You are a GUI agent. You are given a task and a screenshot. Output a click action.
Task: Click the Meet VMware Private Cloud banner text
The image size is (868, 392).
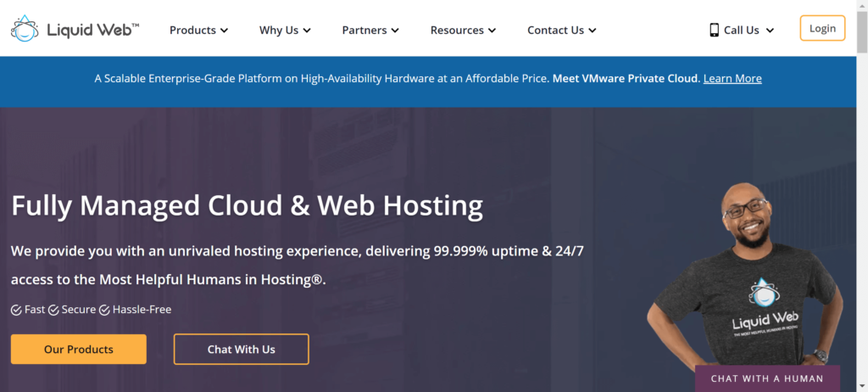626,79
